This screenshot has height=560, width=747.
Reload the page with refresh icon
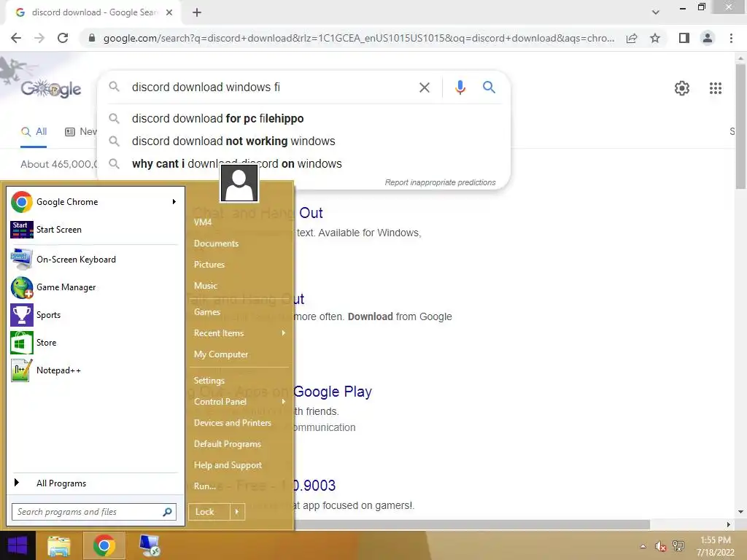click(63, 38)
